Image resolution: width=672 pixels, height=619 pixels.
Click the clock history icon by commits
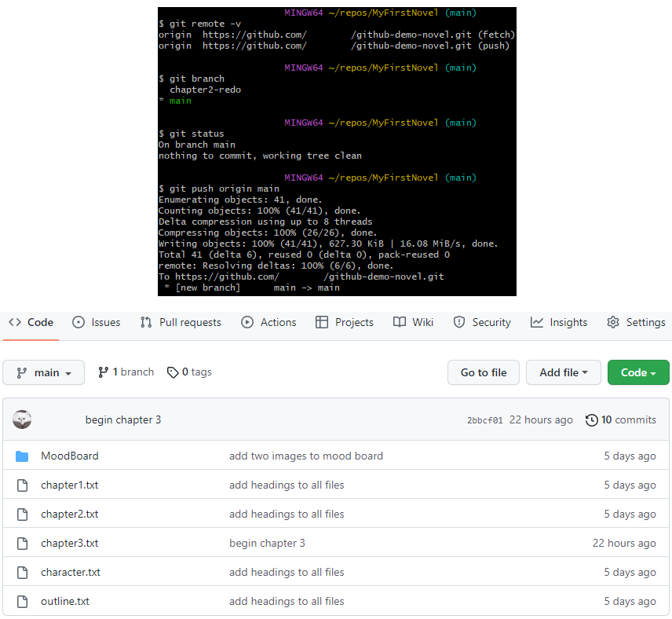(591, 420)
